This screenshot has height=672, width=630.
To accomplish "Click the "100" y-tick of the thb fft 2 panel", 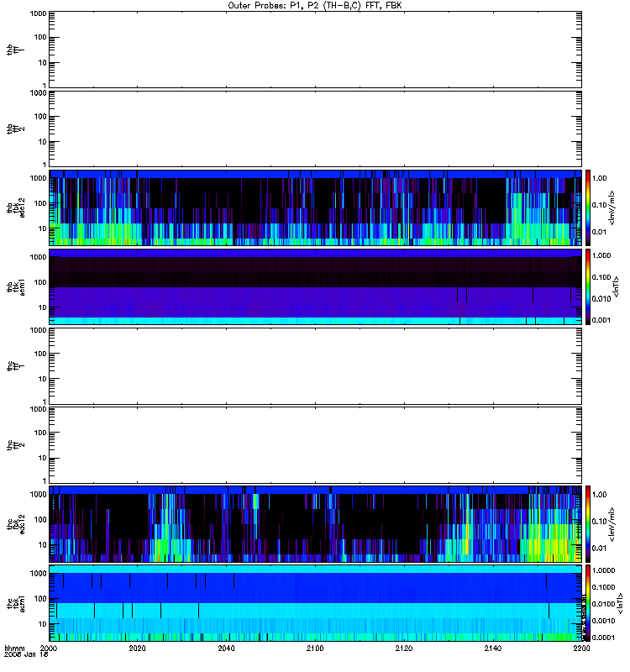I will [40, 117].
